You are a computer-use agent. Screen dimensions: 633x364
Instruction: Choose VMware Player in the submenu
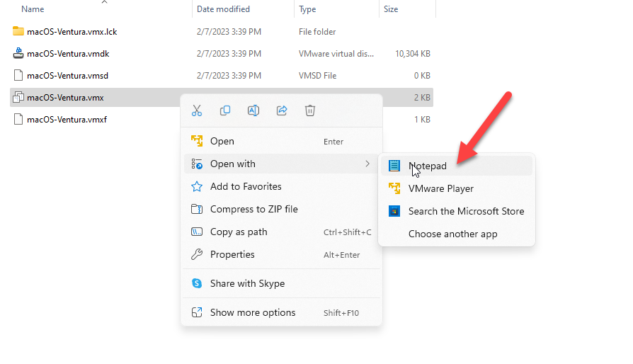tap(440, 188)
